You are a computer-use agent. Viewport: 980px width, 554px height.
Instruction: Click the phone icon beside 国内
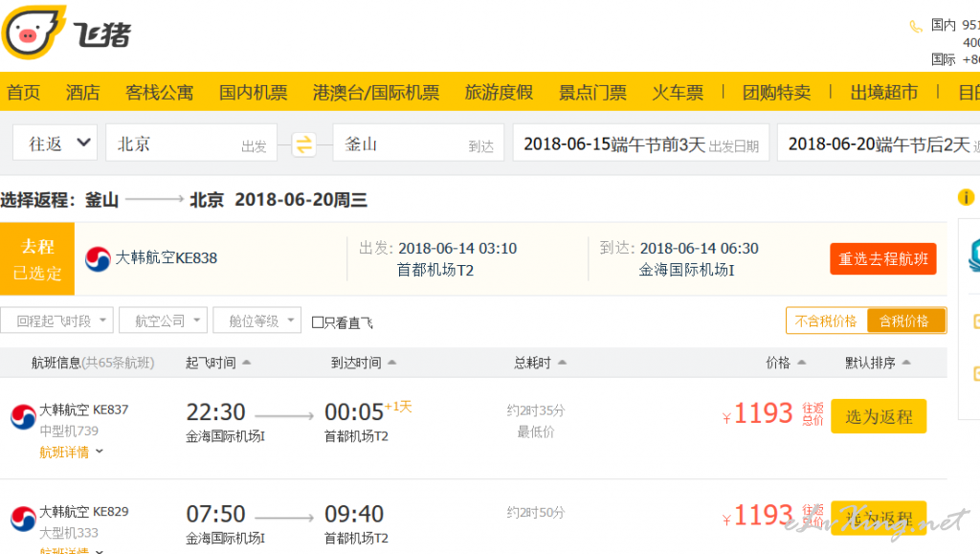click(916, 26)
